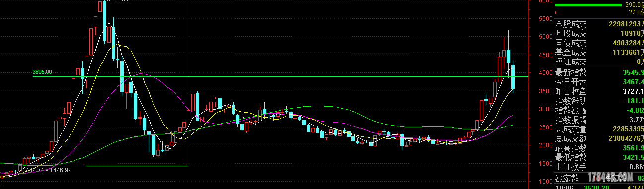Viewport: 644px width, 189px height.
Task: Click the green 990.0亿 volume bar
Action: (x=588, y=5)
